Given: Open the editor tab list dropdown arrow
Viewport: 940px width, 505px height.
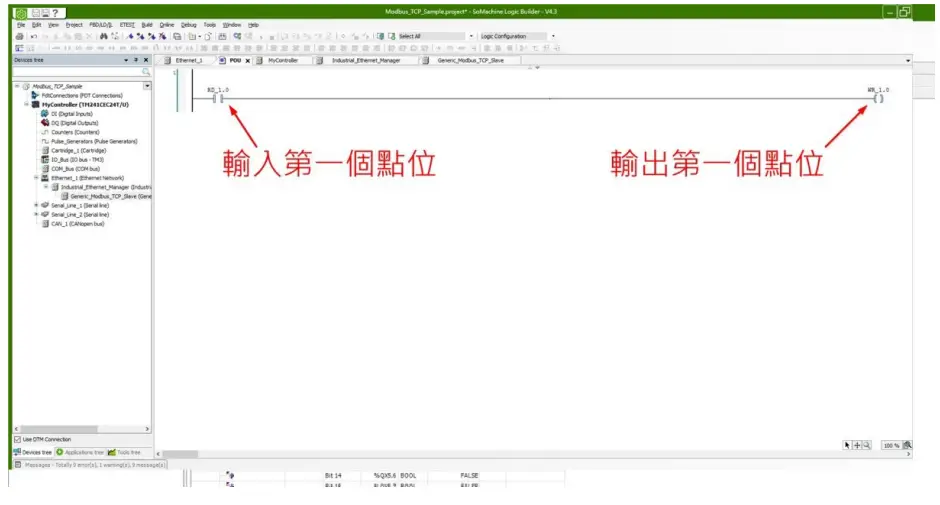Looking at the screenshot, I should 908,61.
